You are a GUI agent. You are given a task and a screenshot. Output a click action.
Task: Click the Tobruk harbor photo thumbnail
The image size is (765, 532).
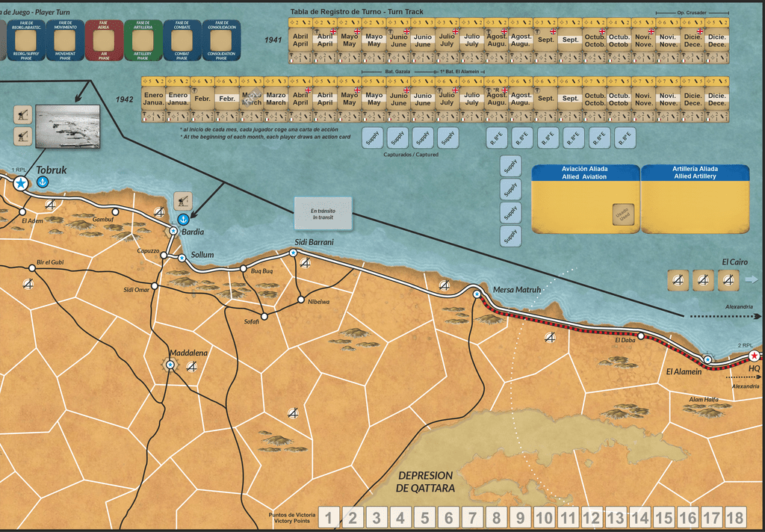coord(67,126)
